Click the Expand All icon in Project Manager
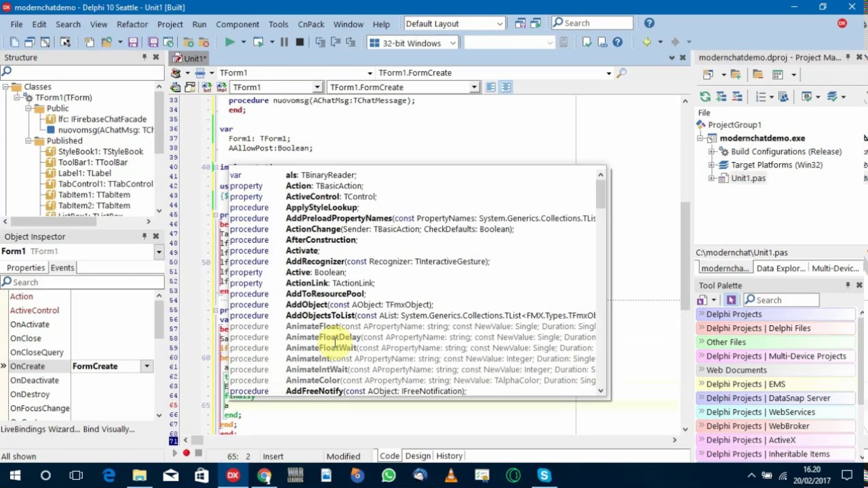 click(721, 97)
